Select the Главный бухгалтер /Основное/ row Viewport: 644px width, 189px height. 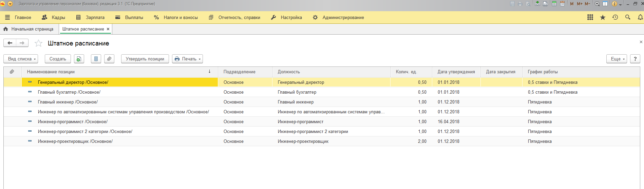[69, 92]
